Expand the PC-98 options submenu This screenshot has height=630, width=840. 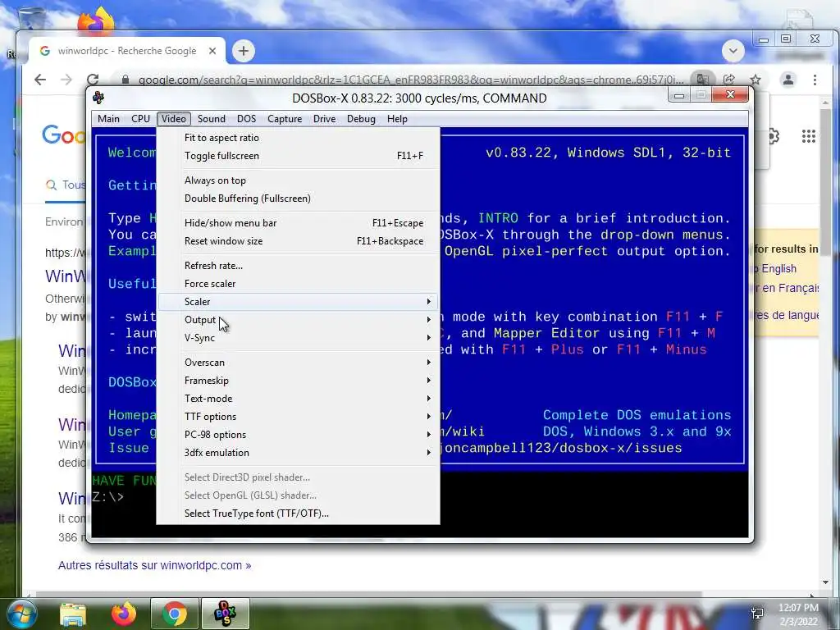298,435
